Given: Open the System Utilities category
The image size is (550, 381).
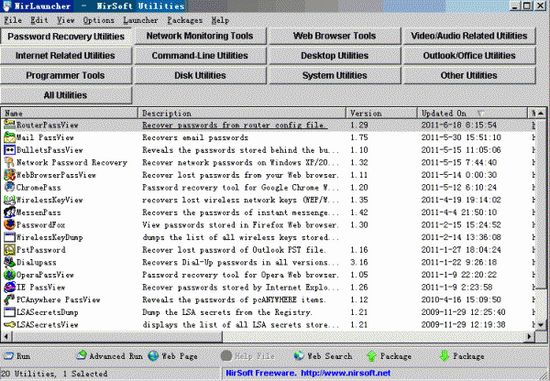Looking at the screenshot, I should (x=334, y=75).
